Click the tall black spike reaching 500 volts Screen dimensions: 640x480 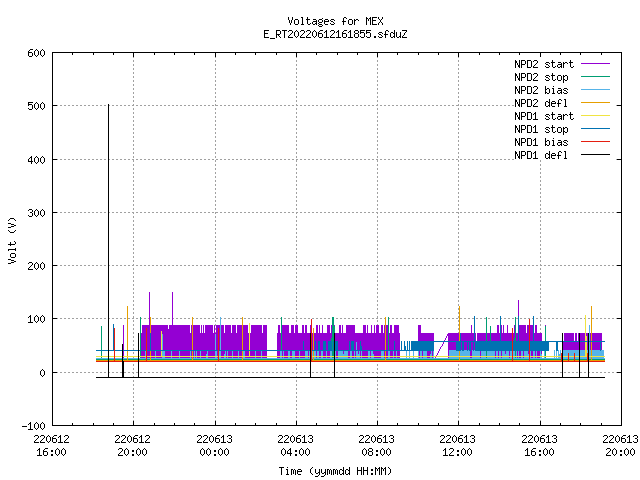click(109, 241)
